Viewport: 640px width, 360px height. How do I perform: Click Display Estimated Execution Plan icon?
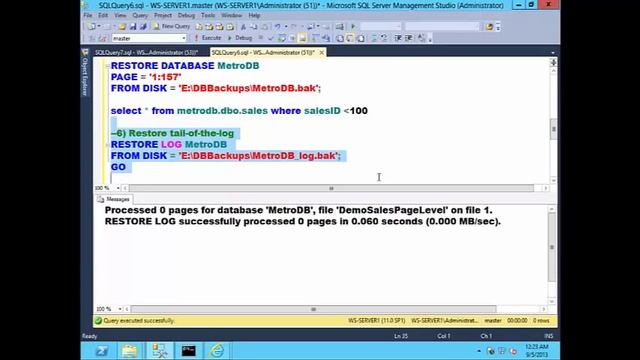[282, 38]
